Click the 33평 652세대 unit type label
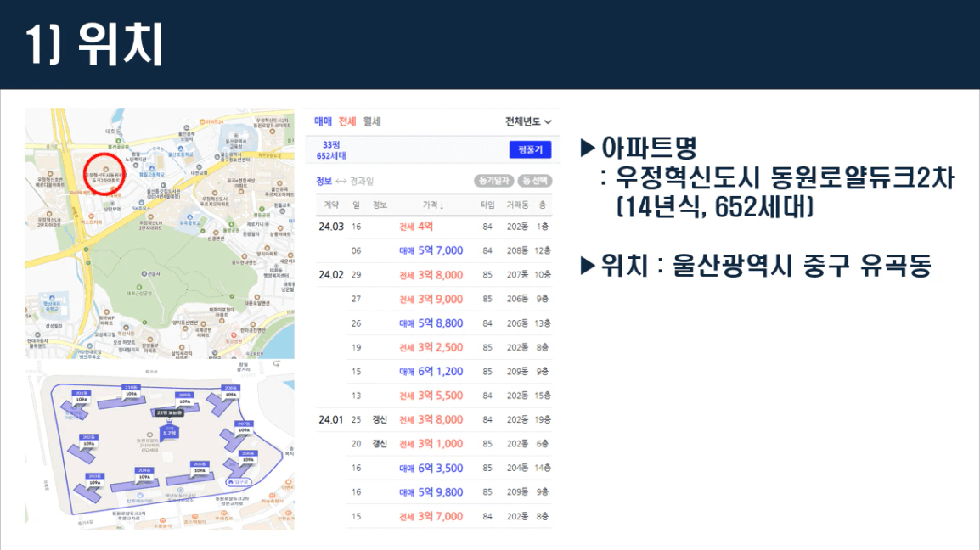 [x=331, y=150]
